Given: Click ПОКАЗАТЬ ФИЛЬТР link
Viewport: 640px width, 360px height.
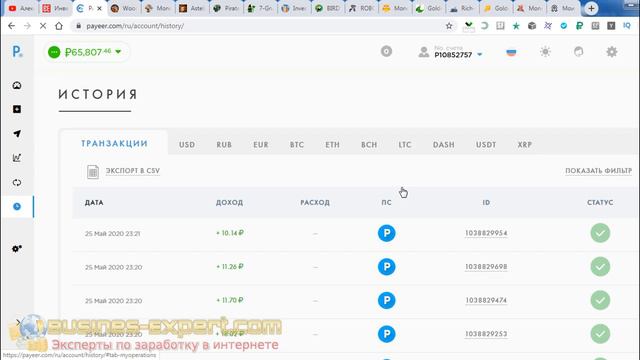Looking at the screenshot, I should pyautogui.click(x=598, y=171).
